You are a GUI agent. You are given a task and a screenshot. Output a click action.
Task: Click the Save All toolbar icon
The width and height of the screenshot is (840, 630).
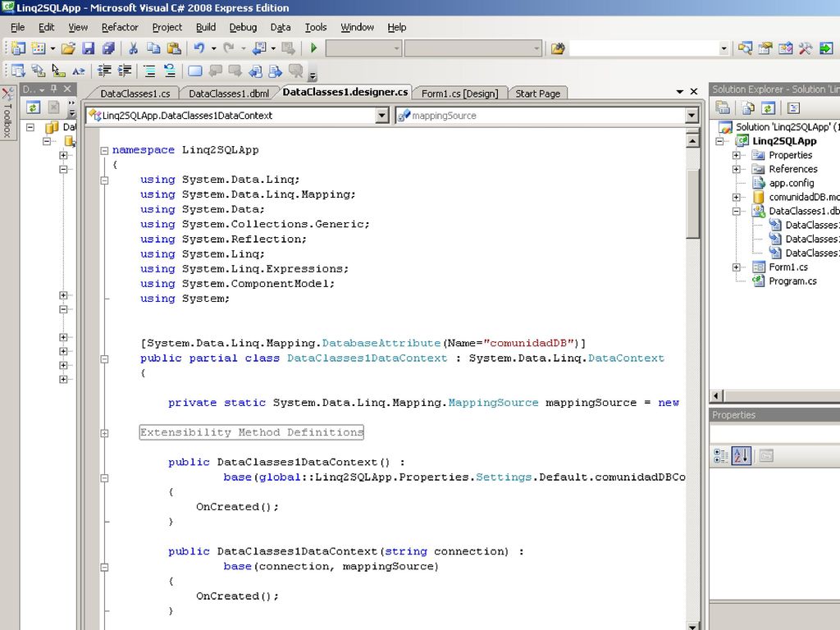pyautogui.click(x=109, y=48)
